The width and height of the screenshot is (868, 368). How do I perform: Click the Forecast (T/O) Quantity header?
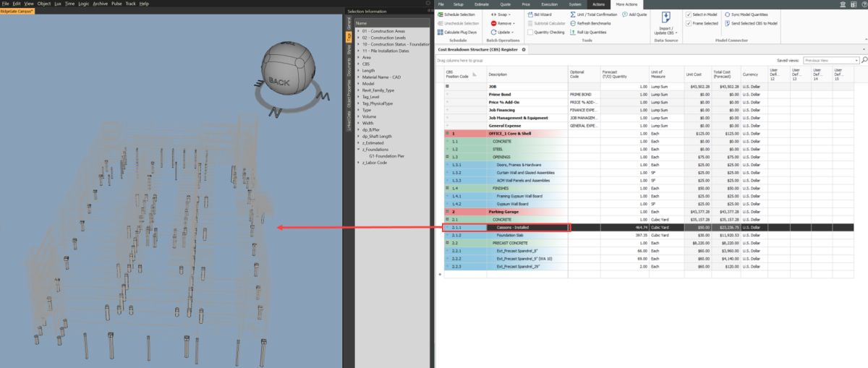coord(624,74)
